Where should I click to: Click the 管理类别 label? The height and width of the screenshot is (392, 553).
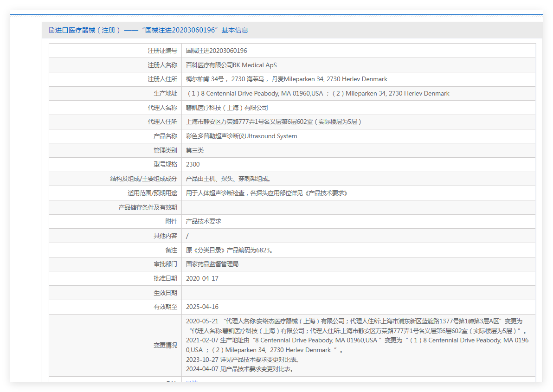point(166,150)
